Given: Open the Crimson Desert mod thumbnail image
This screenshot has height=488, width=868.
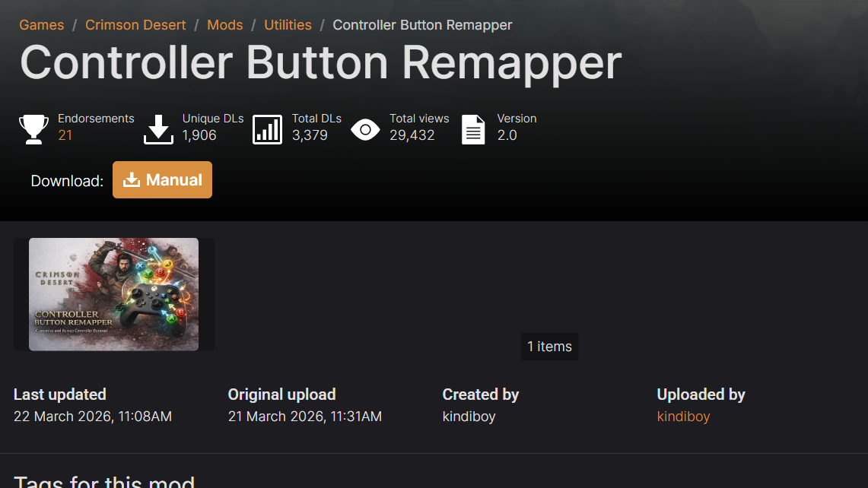Looking at the screenshot, I should [113, 294].
